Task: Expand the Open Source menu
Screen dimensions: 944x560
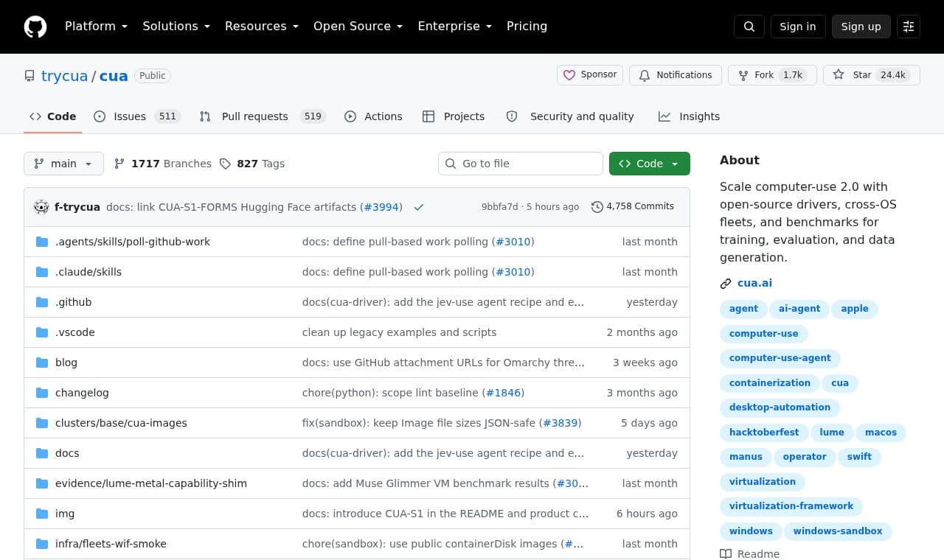Action: click(x=358, y=27)
